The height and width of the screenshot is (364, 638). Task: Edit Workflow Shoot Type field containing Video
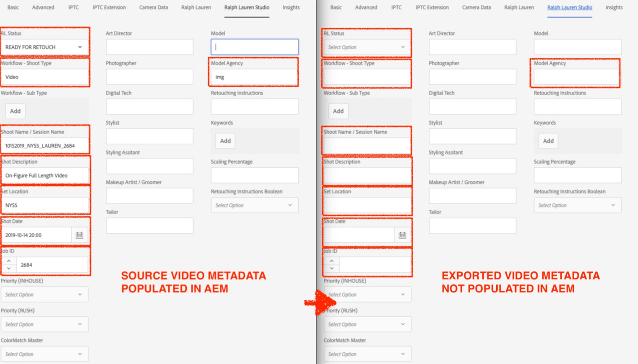tap(44, 77)
